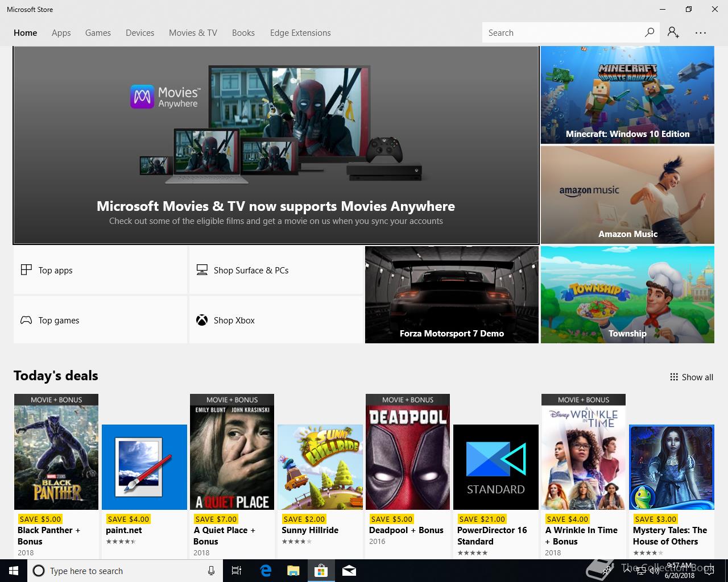Click the Deadpool + Bonus title

(x=406, y=530)
